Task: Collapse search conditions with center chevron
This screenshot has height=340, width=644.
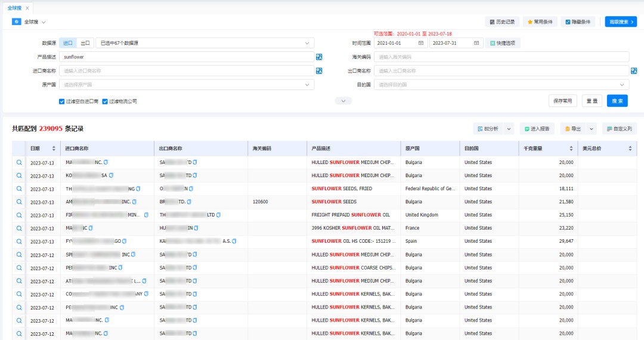Action: [x=343, y=101]
